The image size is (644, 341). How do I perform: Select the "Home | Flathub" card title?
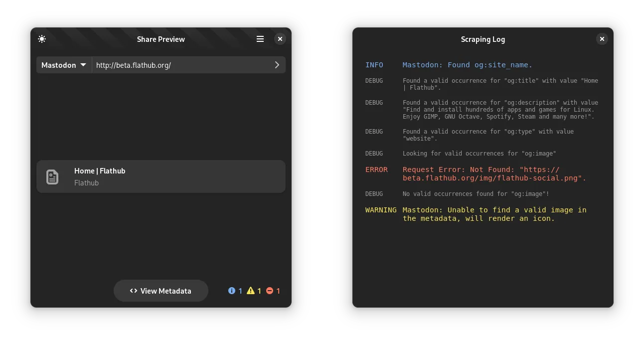coord(100,171)
